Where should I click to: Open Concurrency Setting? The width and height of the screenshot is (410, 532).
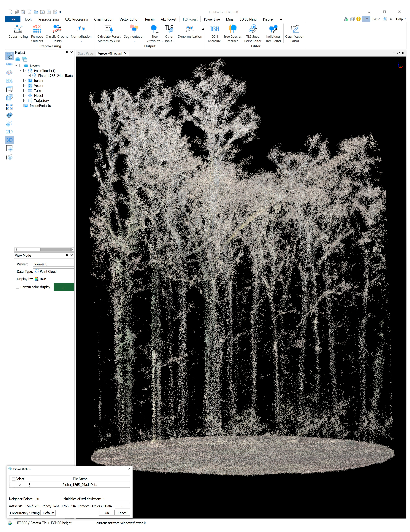25,513
